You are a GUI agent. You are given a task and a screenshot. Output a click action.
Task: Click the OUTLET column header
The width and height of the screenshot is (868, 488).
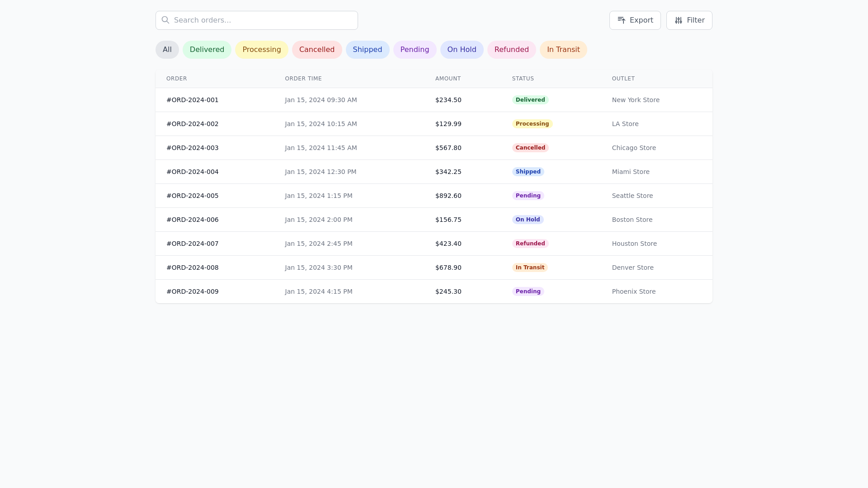623,79
